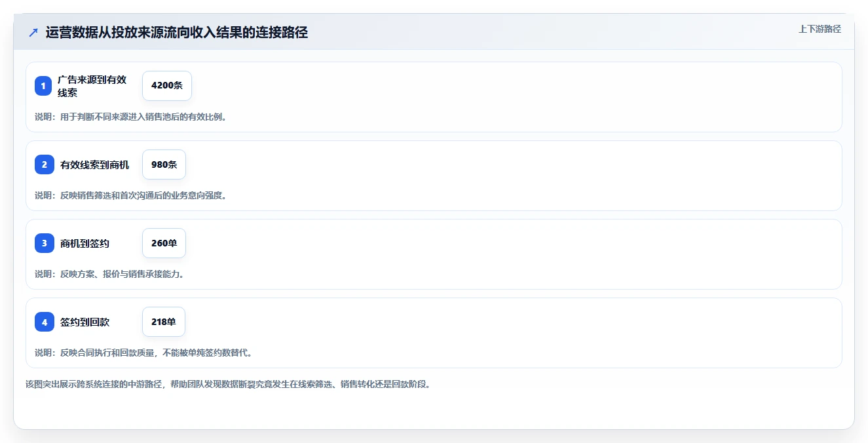Screen dimensions: 868x443
Task: Click the note about 方案、报价与销售承接能力
Action: click(x=109, y=274)
